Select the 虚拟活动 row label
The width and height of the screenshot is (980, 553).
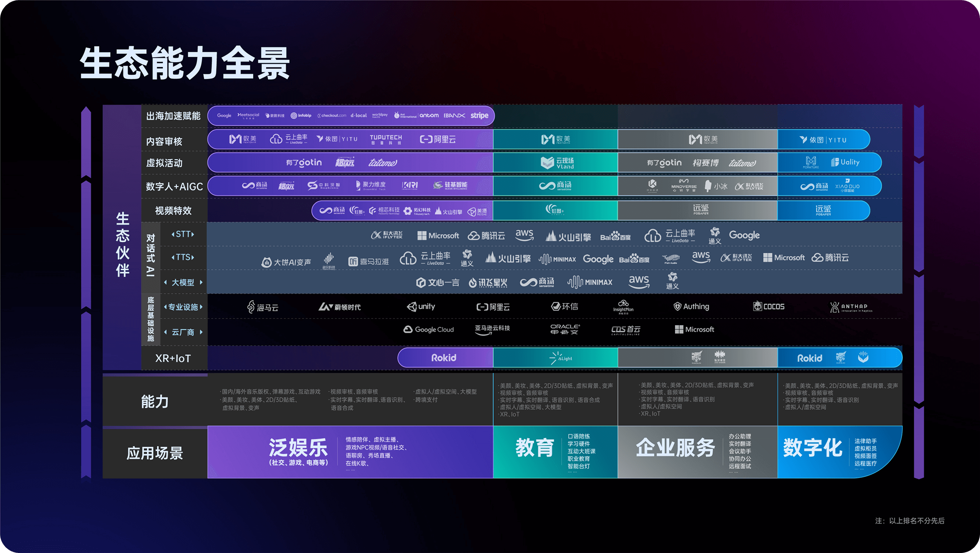click(164, 163)
